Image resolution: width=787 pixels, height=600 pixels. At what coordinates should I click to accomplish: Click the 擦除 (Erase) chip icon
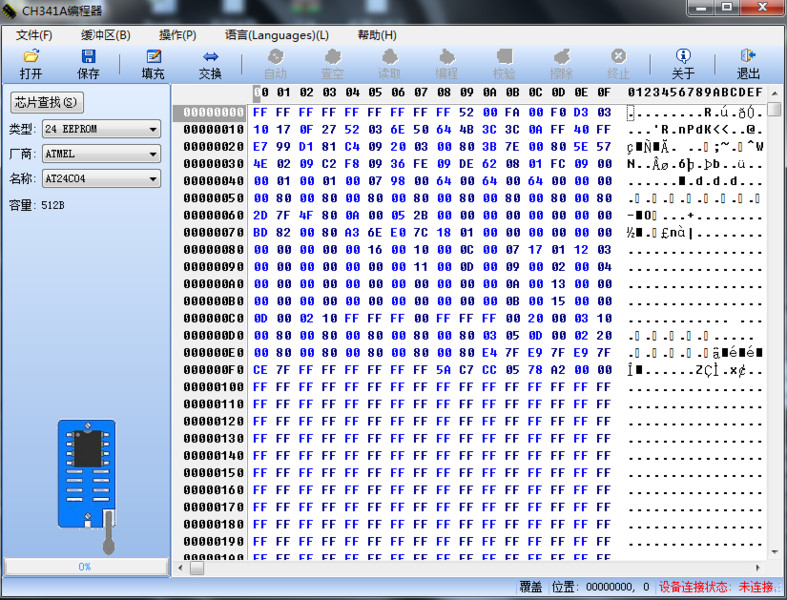pos(562,64)
